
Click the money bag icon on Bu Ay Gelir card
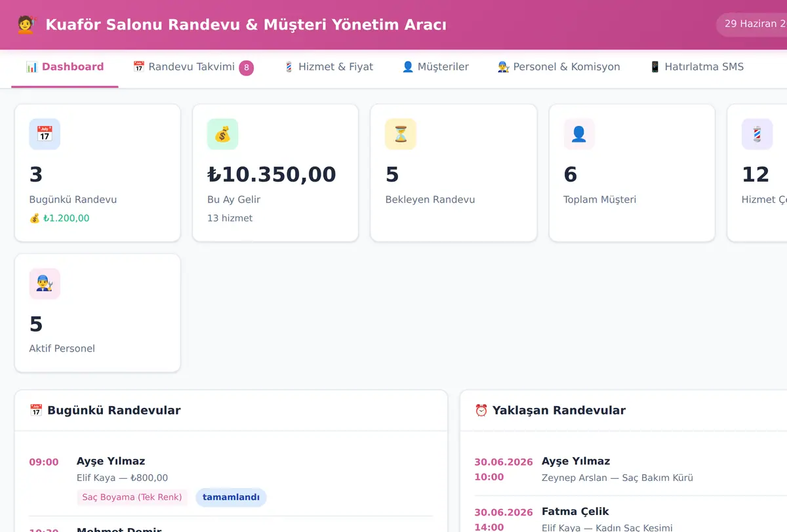pyautogui.click(x=222, y=134)
